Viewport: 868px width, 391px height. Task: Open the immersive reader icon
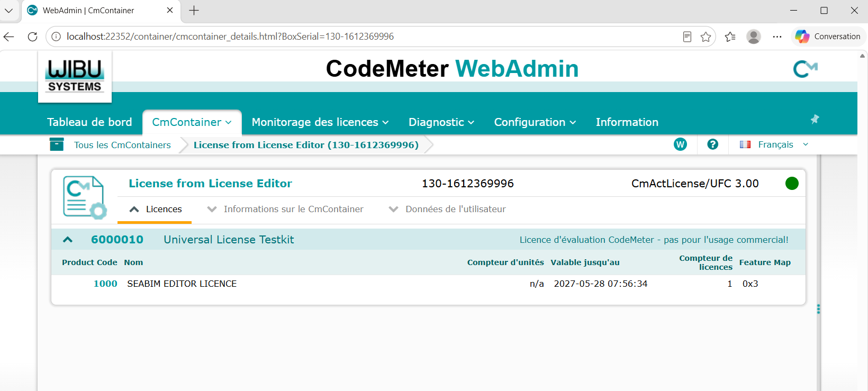[x=687, y=37]
